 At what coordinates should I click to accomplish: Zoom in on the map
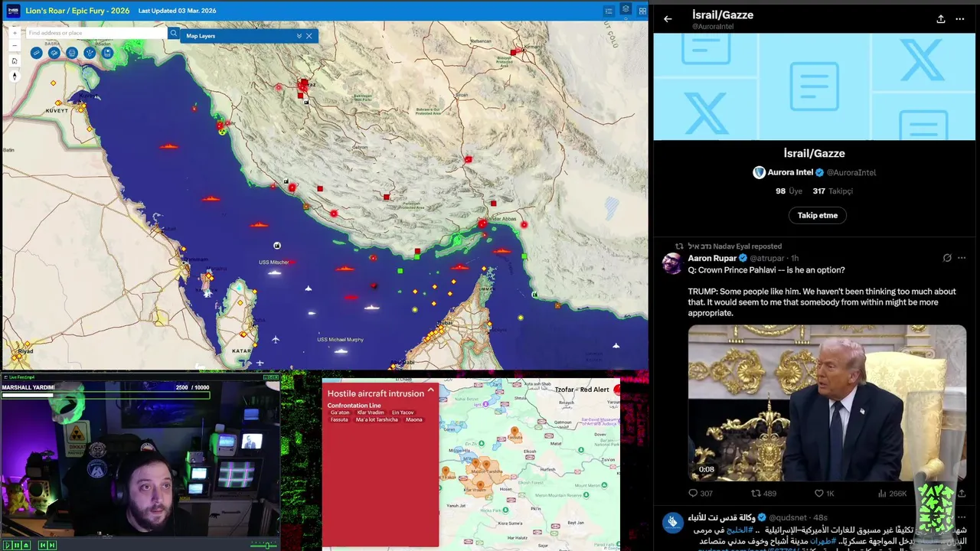[15, 33]
